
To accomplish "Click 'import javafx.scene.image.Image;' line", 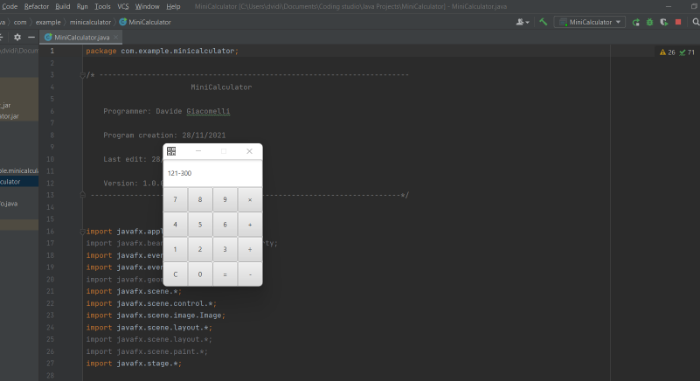I will (x=156, y=315).
